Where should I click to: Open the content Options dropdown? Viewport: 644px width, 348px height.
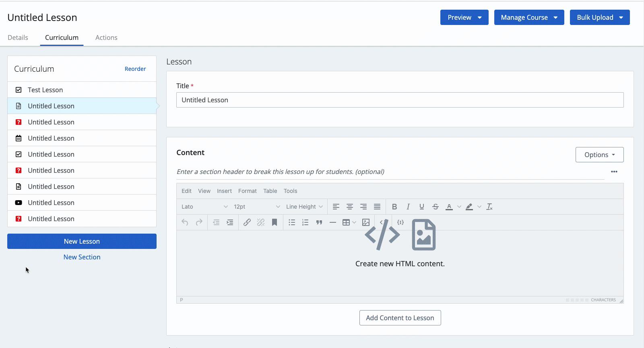pyautogui.click(x=599, y=155)
